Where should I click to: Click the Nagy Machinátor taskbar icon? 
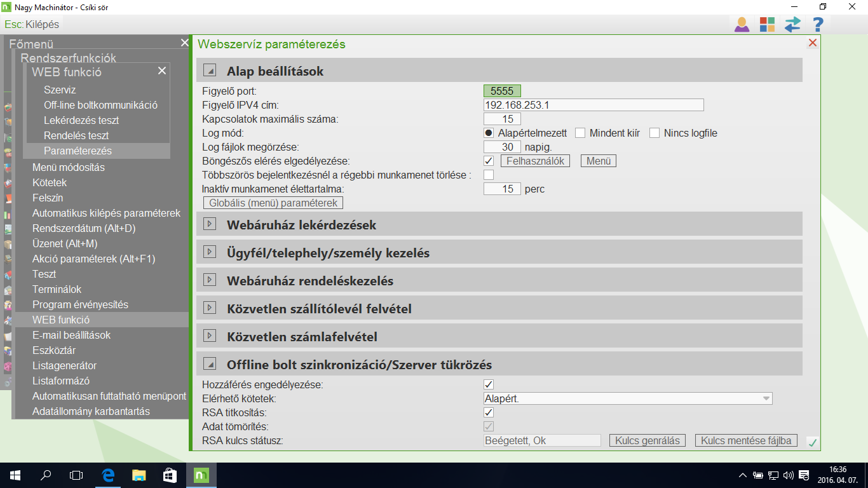pos(200,475)
